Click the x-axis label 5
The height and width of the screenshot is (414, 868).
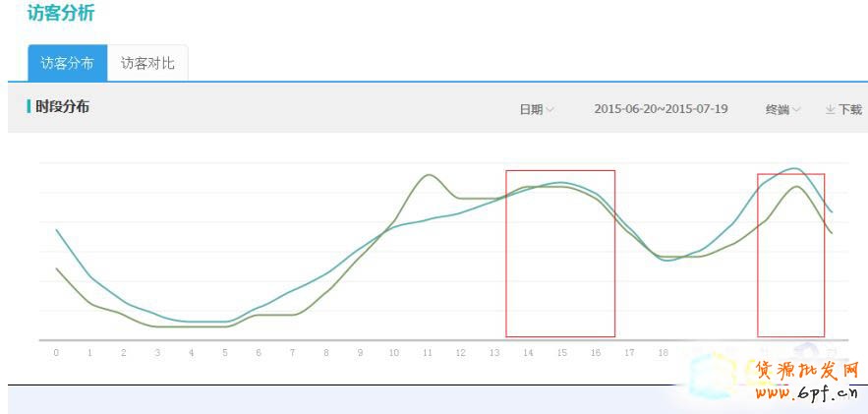tap(225, 352)
